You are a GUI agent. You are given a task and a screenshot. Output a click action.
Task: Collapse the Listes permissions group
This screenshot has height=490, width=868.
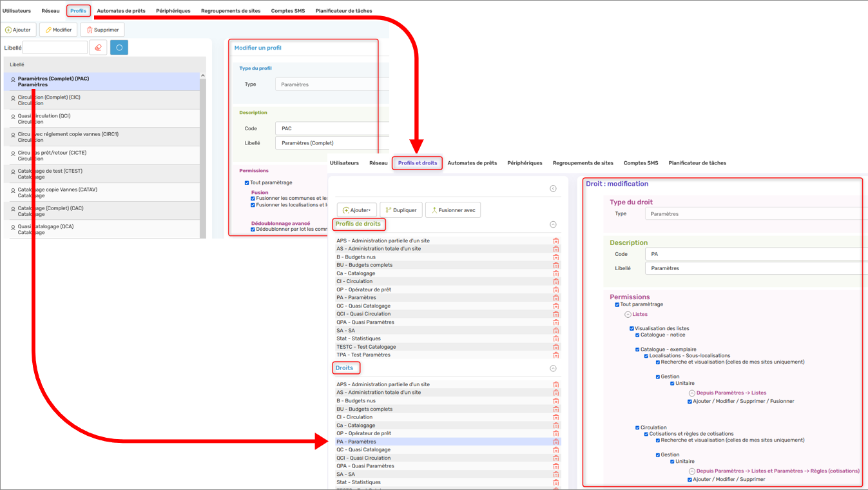(x=628, y=315)
